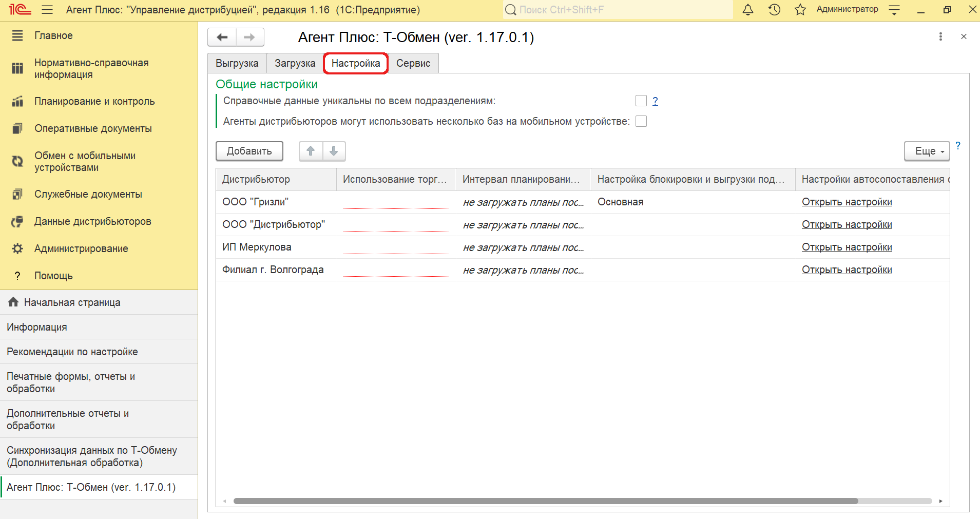
Task: Click the forward arrow navigation button
Action: (249, 37)
